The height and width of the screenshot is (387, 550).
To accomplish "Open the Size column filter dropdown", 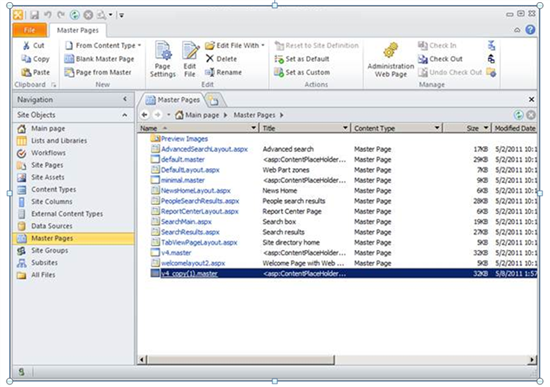I will [x=486, y=128].
